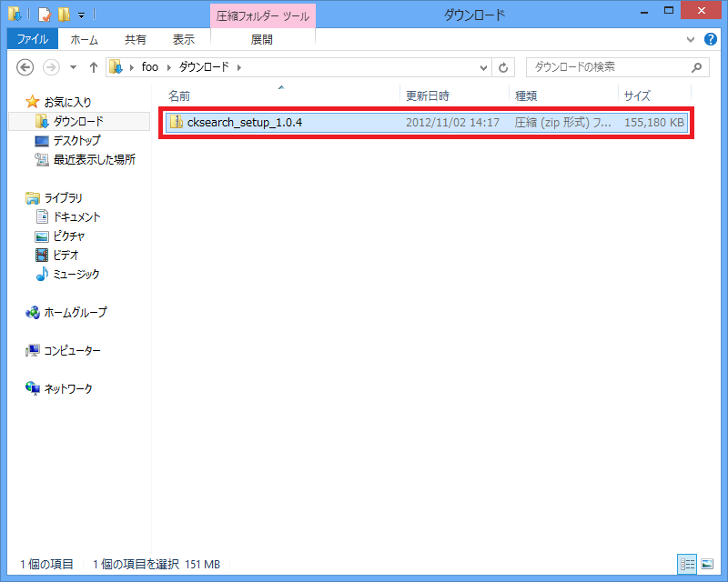Switch to details view icon in status bar
This screenshot has width=728, height=582.
pyautogui.click(x=685, y=564)
